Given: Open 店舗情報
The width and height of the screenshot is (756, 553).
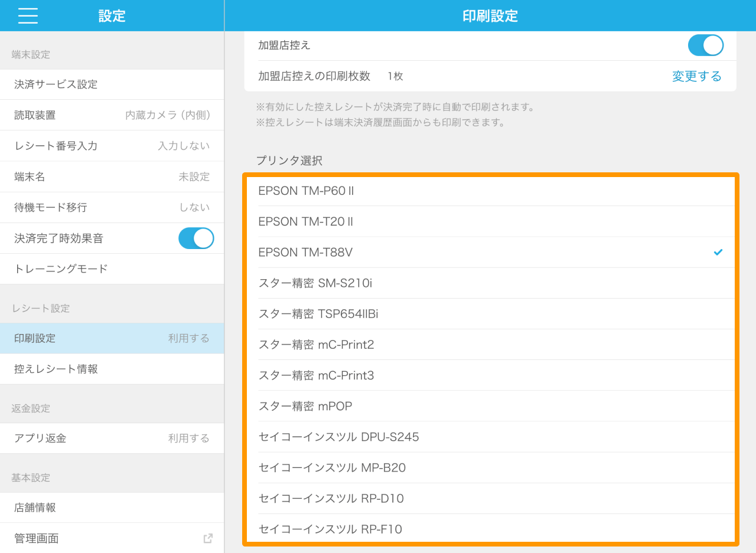Looking at the screenshot, I should (x=112, y=508).
